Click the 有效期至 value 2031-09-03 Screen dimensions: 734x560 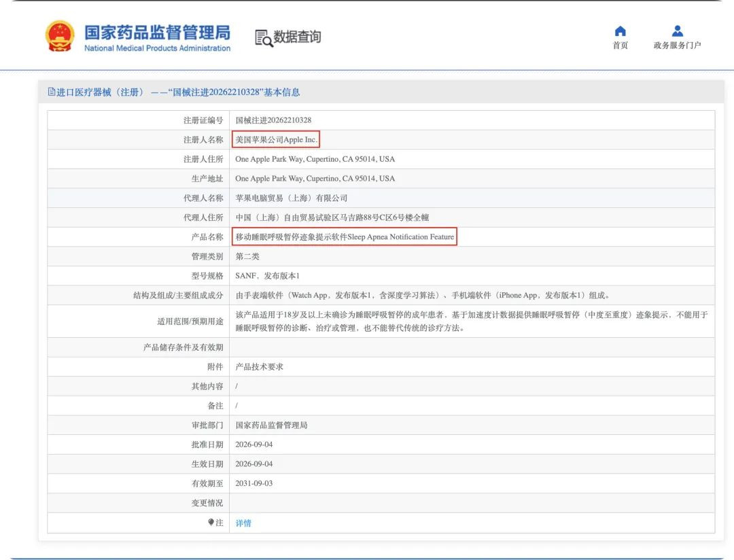[254, 483]
